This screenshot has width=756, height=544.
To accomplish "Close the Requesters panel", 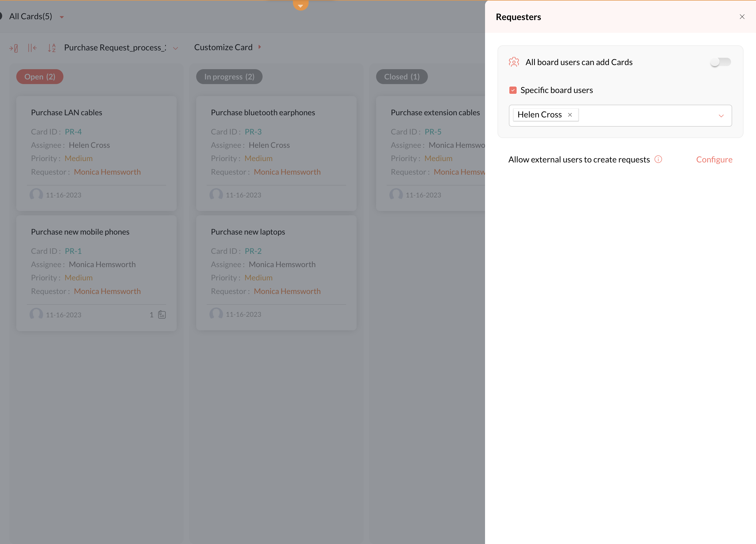I will click(742, 17).
